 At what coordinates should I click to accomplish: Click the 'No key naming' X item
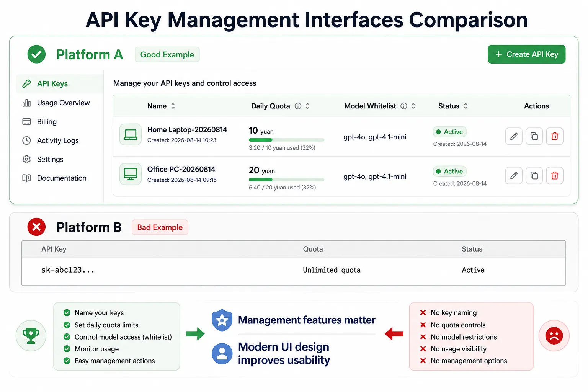pos(448,313)
